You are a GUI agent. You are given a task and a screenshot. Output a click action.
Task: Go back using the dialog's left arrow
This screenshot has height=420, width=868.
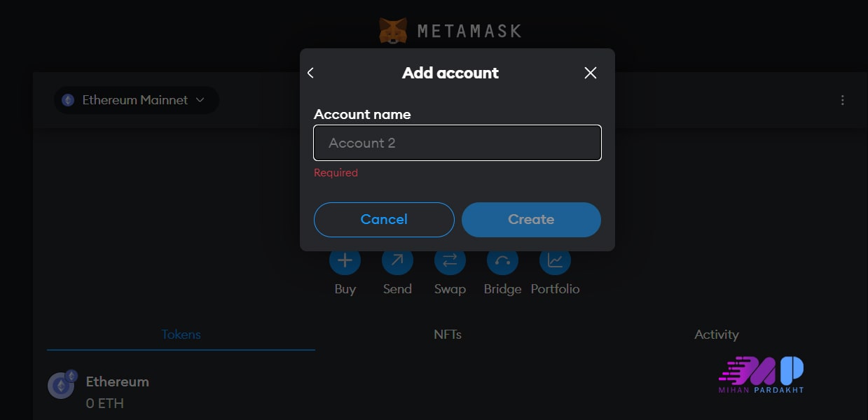point(311,73)
